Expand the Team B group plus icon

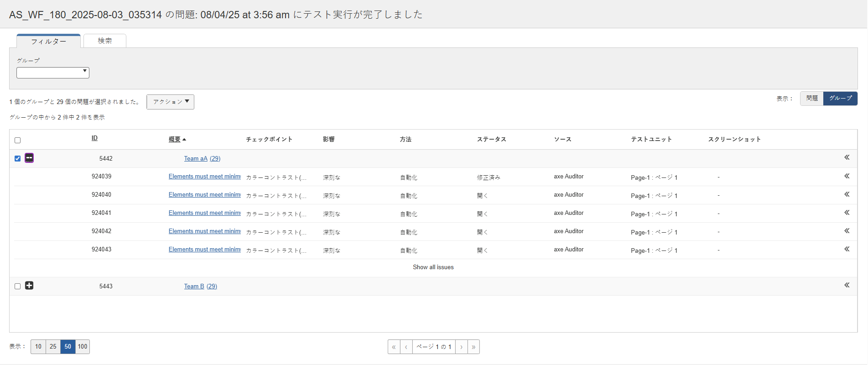click(x=29, y=286)
